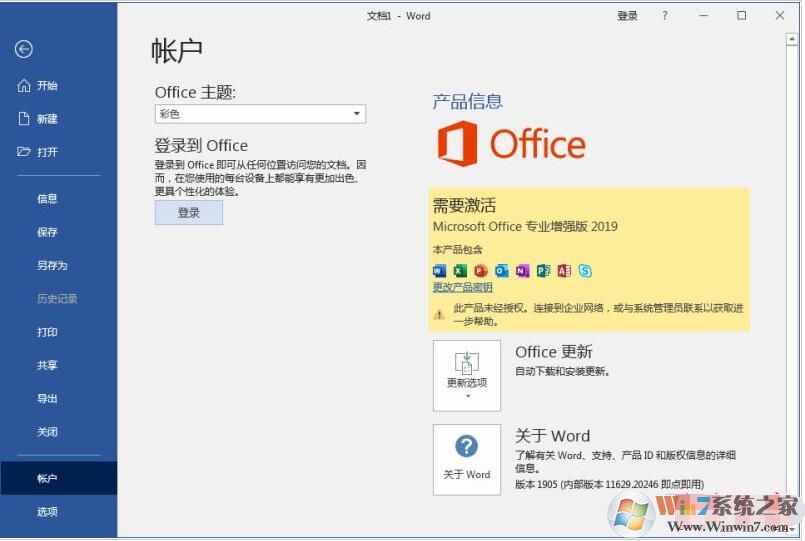Click the 产品信息 heading
This screenshot has width=805, height=541.
click(x=467, y=102)
